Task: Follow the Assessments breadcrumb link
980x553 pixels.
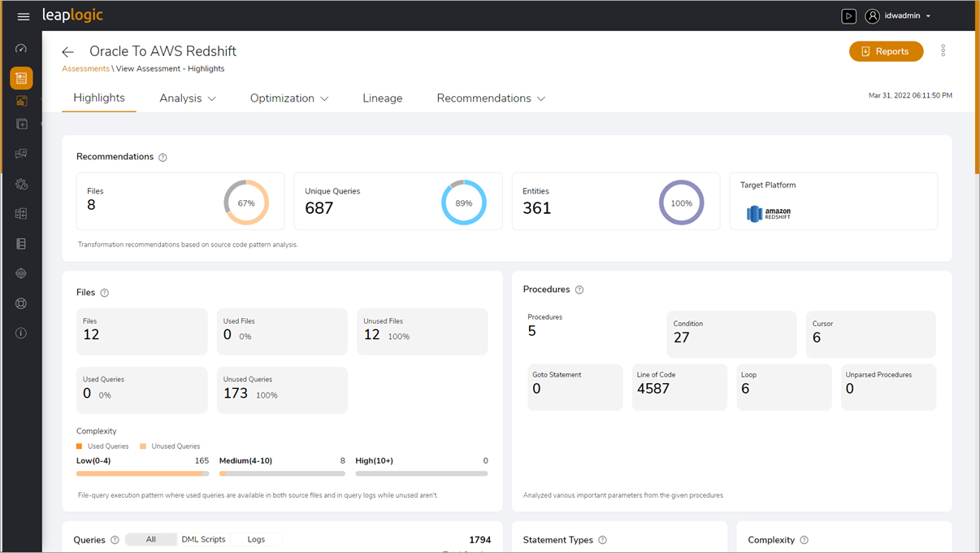Action: (x=85, y=69)
